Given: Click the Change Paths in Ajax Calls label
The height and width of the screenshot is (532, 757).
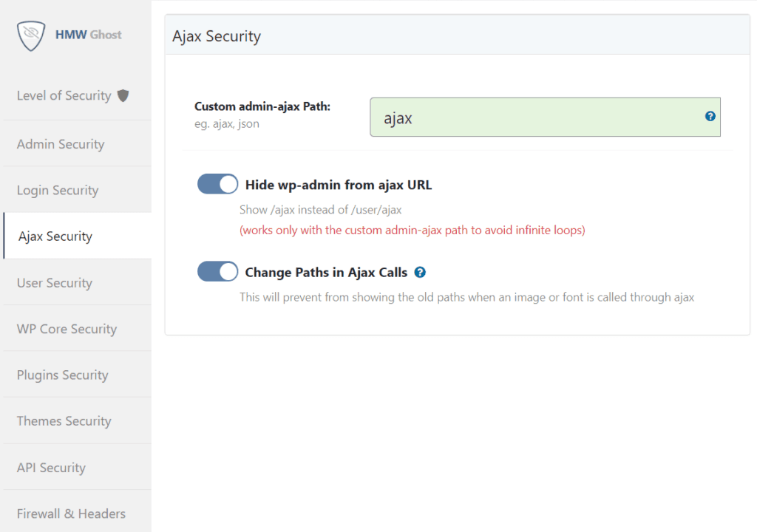Looking at the screenshot, I should [326, 273].
